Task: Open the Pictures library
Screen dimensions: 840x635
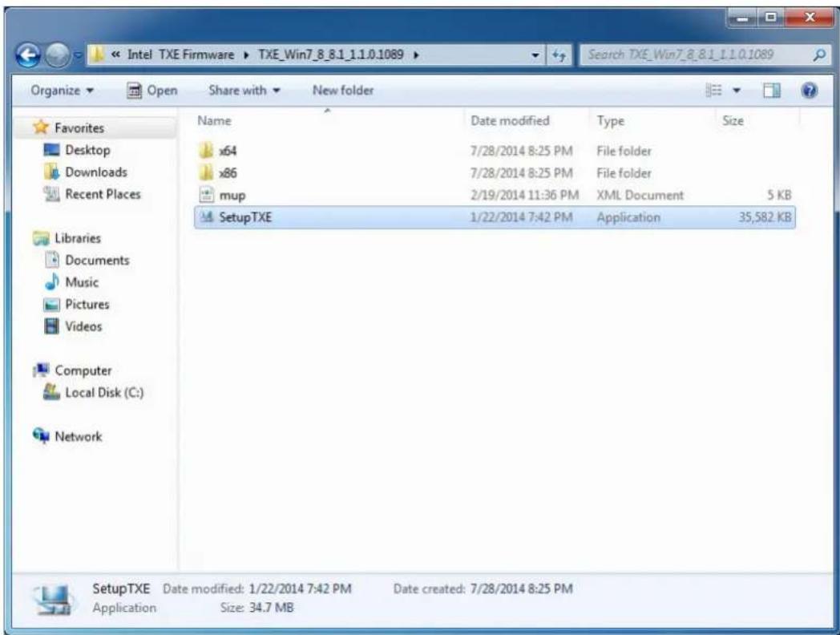Action: coord(87,305)
